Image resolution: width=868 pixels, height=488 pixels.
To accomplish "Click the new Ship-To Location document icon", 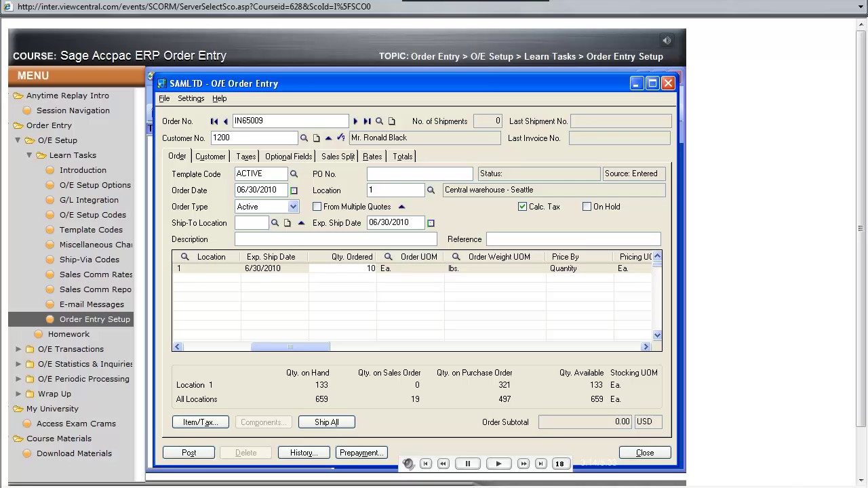I will click(x=288, y=223).
